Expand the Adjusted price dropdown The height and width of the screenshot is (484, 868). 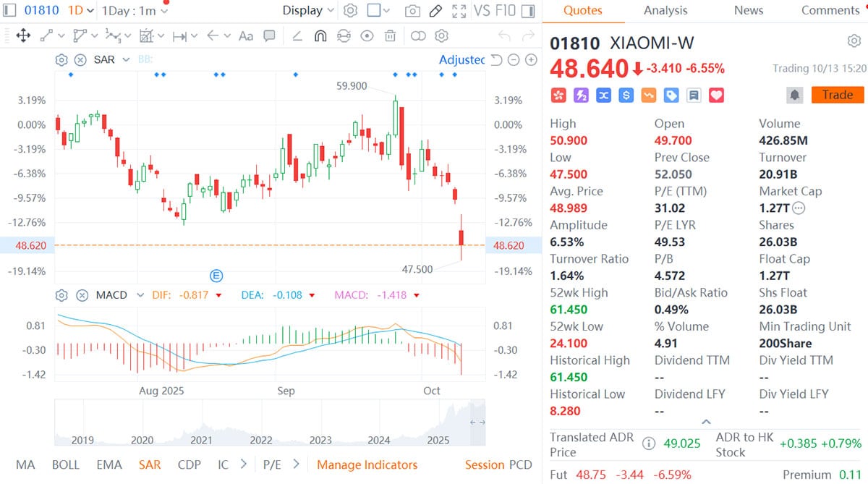coord(461,59)
